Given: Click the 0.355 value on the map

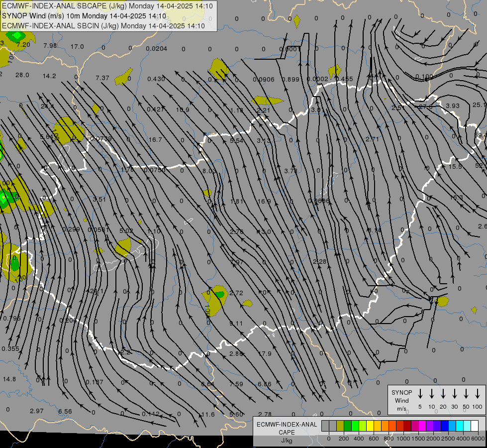Looking at the screenshot, I should tap(10, 349).
